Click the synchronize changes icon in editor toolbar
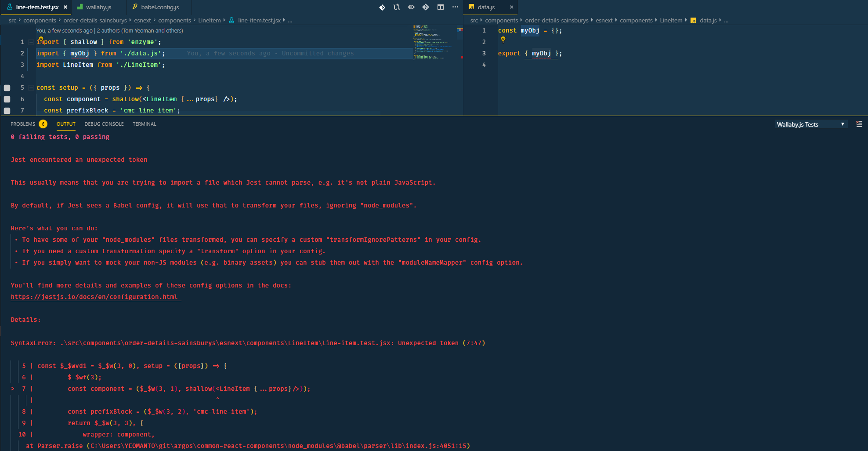The width and height of the screenshot is (868, 451). point(396,7)
